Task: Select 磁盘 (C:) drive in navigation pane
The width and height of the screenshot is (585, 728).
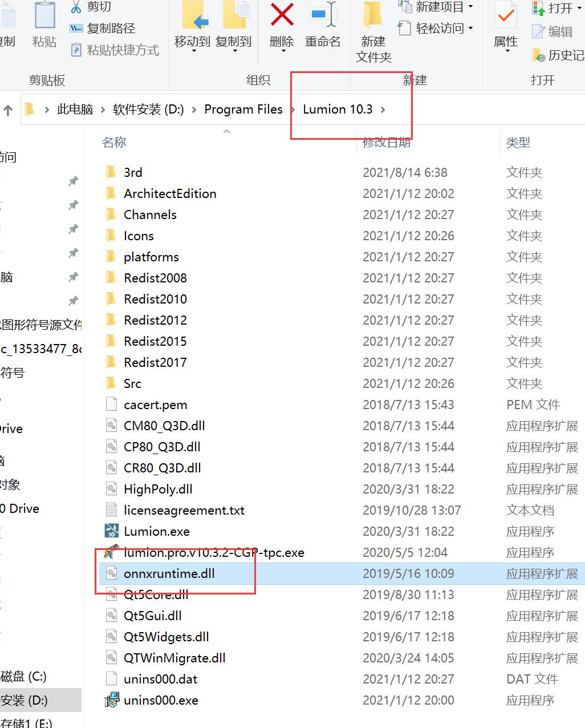Action: pos(24,677)
